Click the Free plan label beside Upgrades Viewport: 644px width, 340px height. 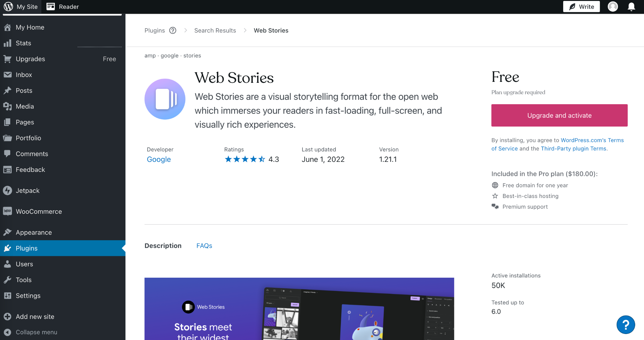coord(109,59)
